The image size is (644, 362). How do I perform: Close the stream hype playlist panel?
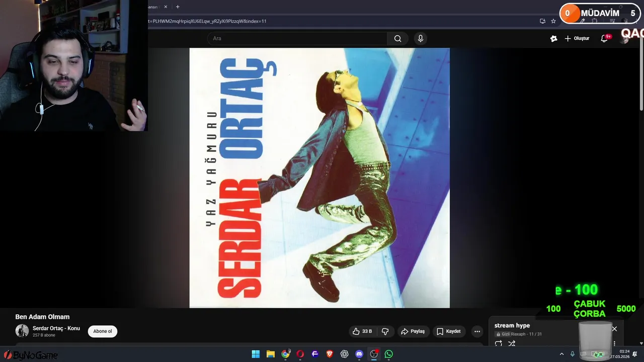[614, 329]
